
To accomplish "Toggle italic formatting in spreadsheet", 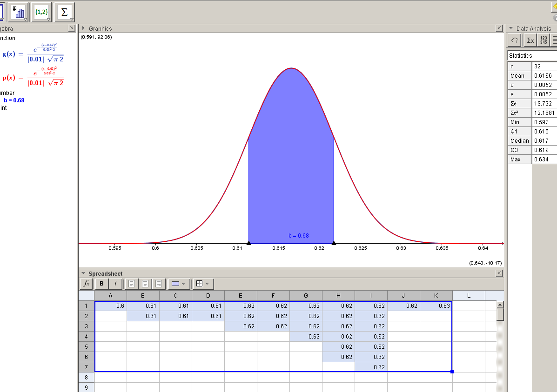I will coord(115,284).
